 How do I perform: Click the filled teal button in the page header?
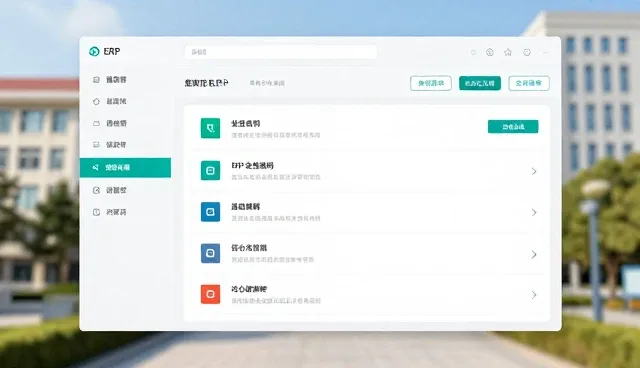point(480,83)
